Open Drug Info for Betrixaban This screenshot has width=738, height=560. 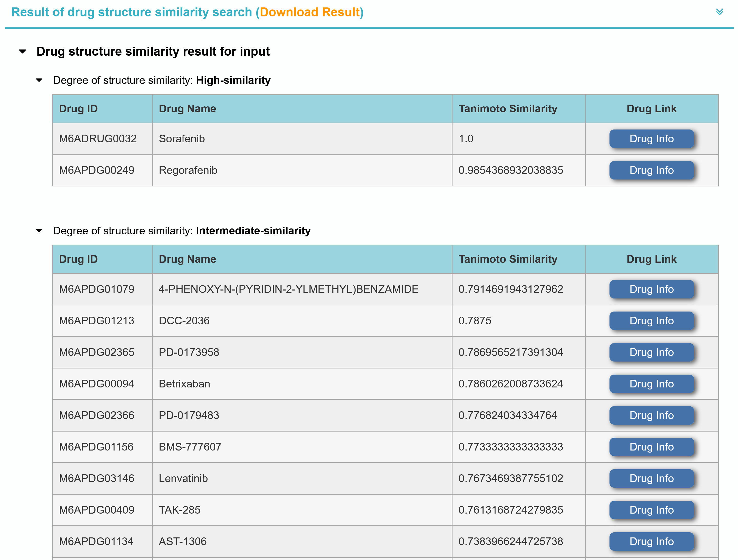(651, 384)
